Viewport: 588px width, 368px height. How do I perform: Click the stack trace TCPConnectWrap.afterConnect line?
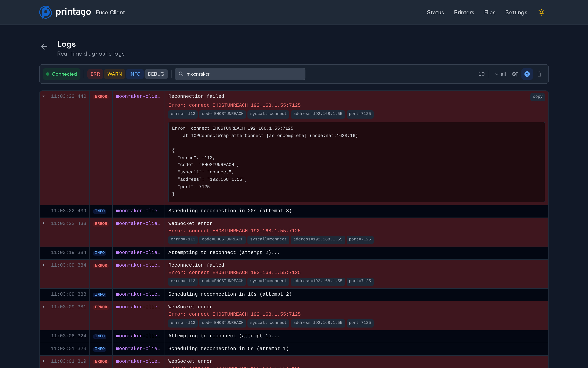pyautogui.click(x=270, y=136)
